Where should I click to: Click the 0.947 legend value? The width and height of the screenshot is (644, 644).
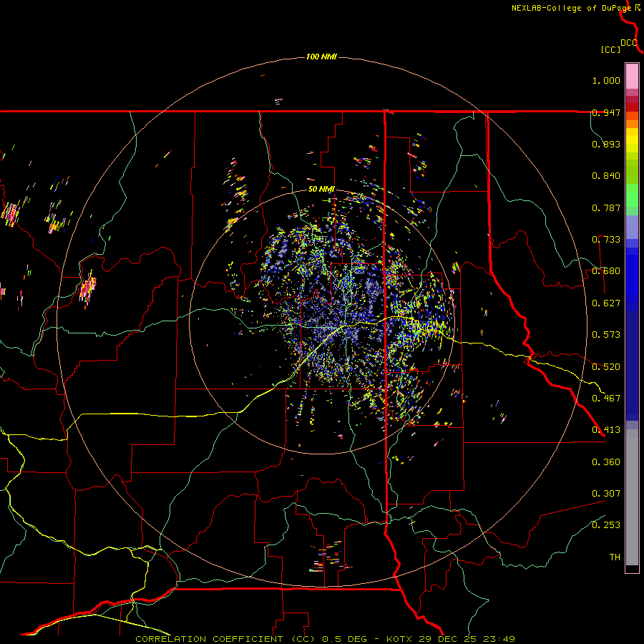pyautogui.click(x=606, y=112)
